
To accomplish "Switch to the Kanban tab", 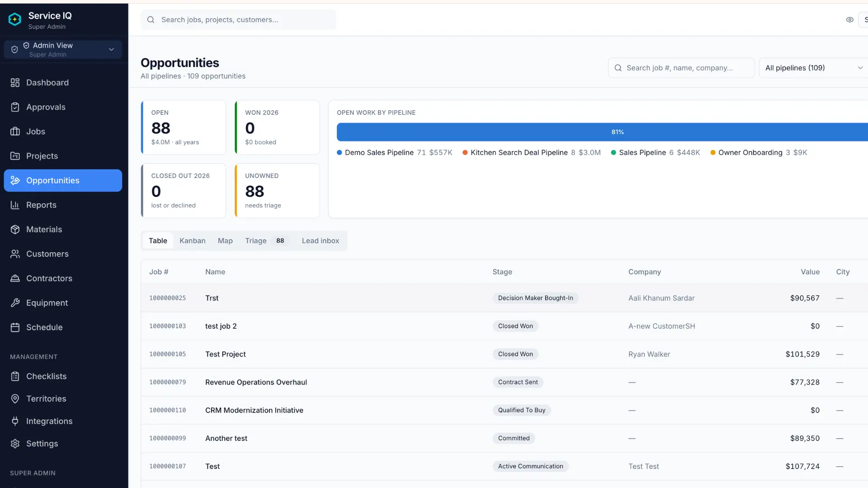I will pos(192,241).
